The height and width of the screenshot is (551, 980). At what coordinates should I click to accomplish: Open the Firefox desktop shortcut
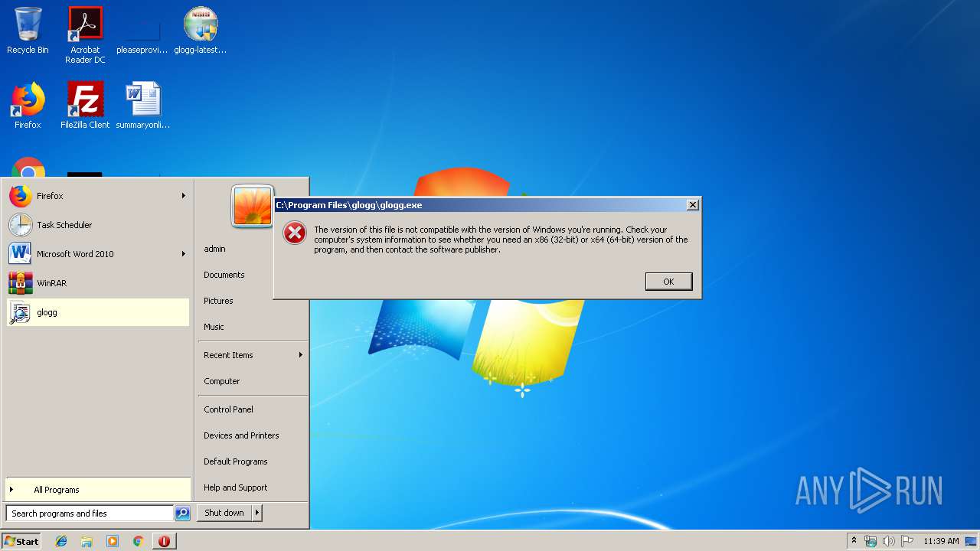click(28, 106)
